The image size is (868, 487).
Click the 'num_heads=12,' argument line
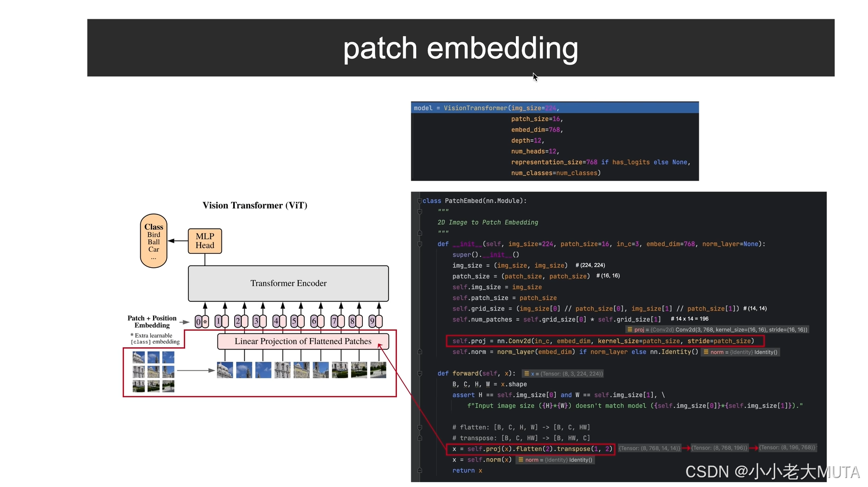(535, 151)
